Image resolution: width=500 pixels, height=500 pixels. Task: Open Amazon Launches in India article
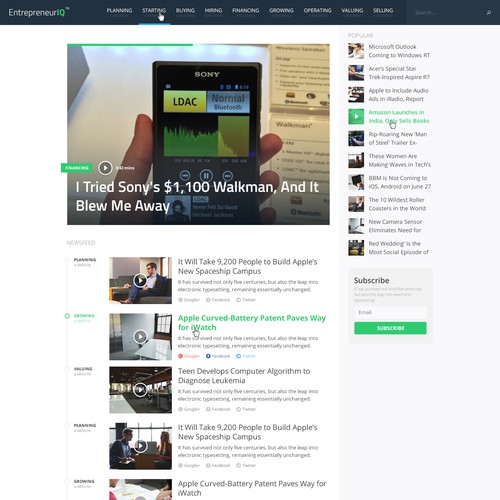(399, 116)
